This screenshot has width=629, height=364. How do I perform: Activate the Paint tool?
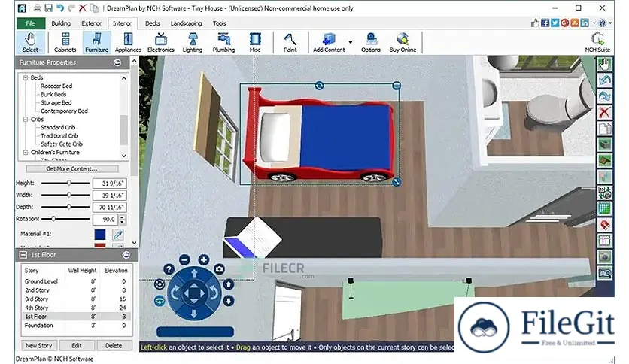coord(290,43)
